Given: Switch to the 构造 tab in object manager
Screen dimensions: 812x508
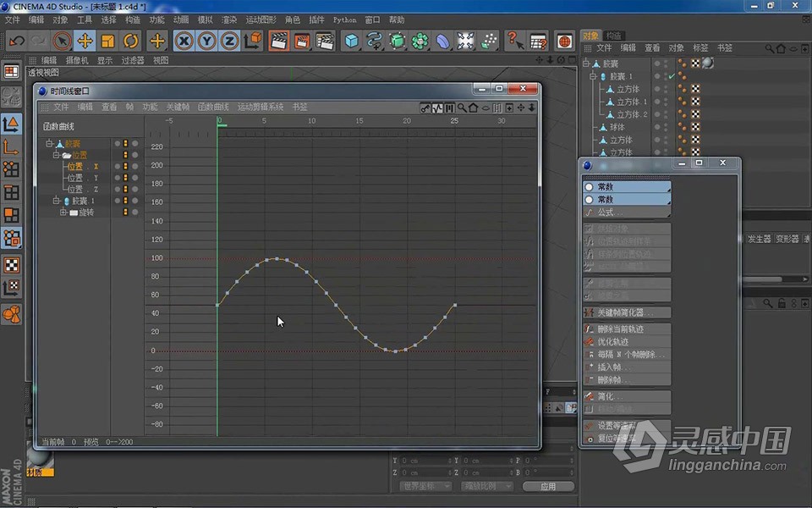Looking at the screenshot, I should 614,36.
